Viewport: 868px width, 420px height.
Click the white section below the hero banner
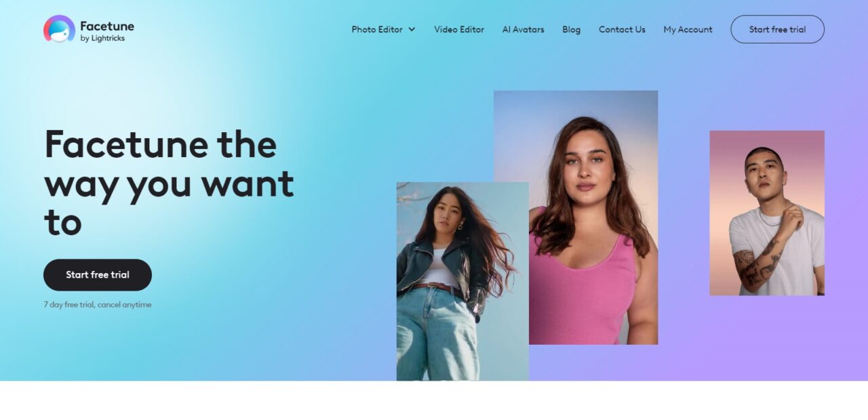[434, 400]
